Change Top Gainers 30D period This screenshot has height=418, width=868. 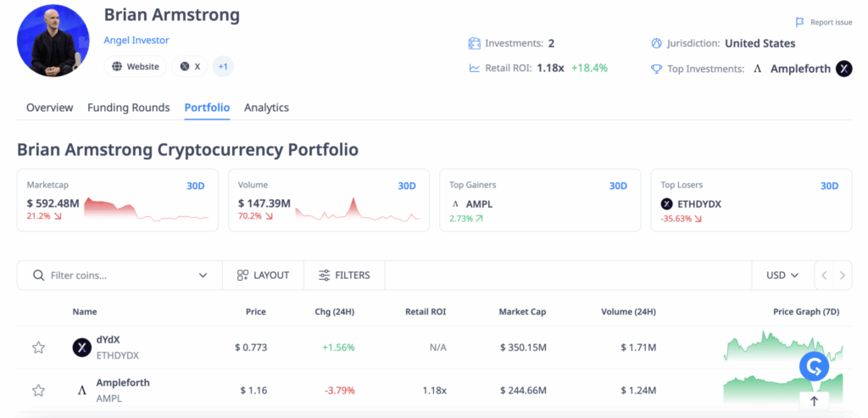click(618, 186)
